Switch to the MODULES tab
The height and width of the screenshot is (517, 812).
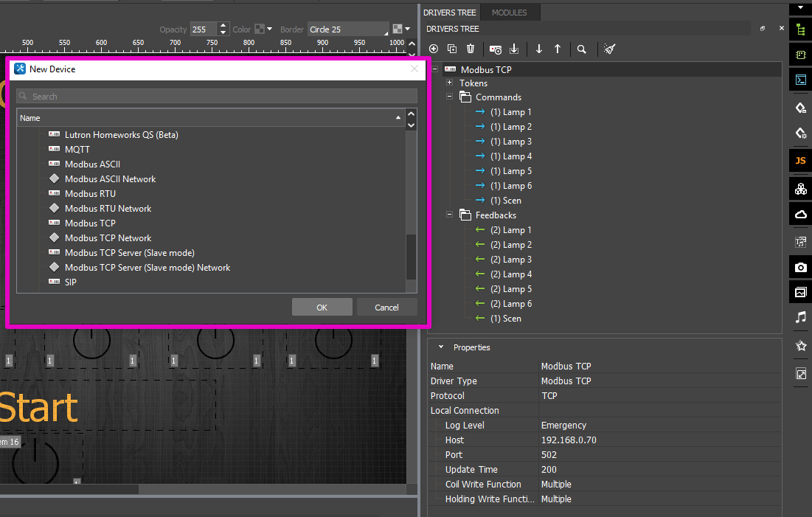point(509,13)
